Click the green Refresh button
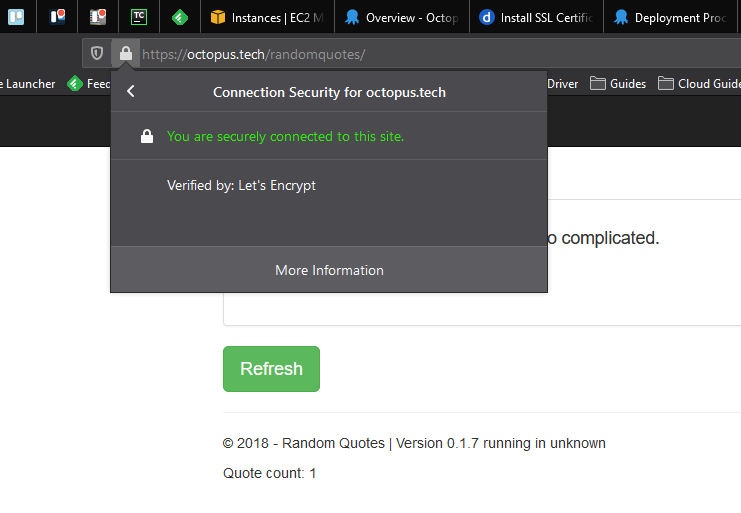 point(271,369)
